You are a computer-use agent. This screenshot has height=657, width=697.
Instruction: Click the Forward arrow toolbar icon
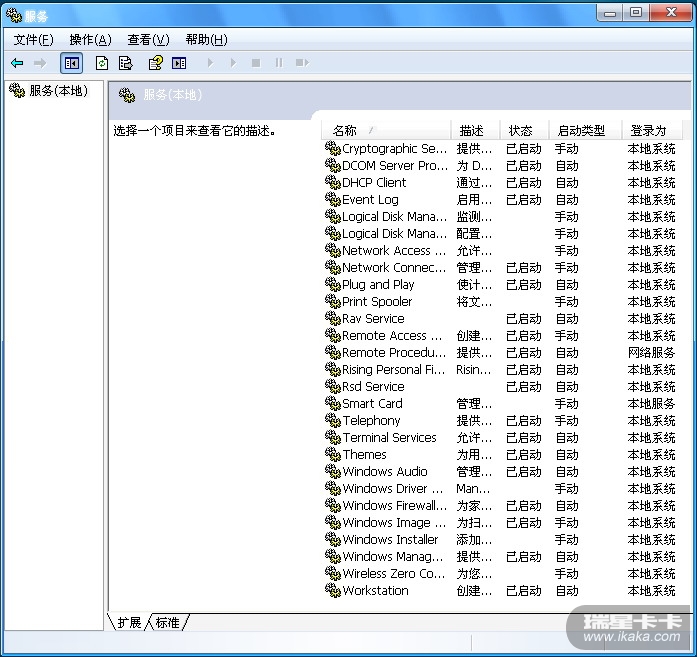[40, 63]
